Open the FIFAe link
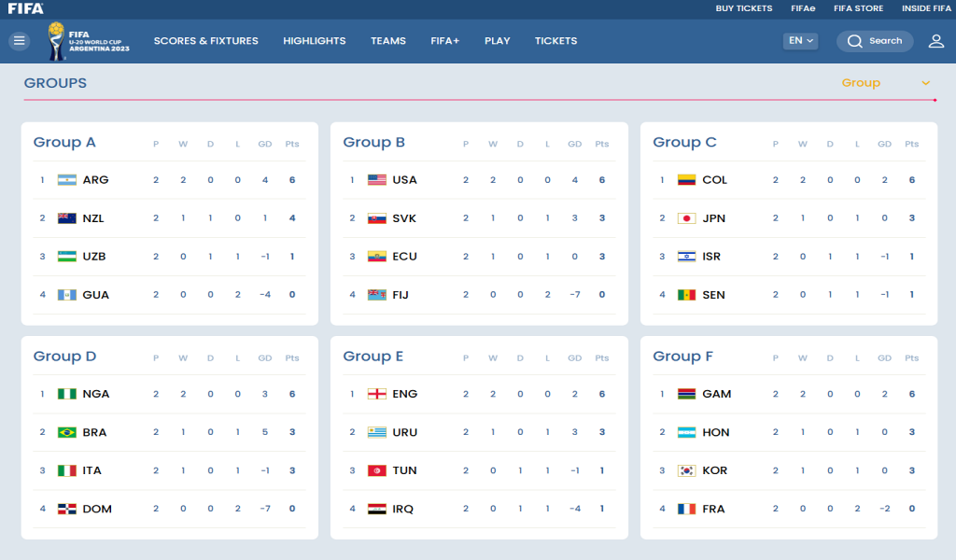The image size is (956, 560). point(803,8)
